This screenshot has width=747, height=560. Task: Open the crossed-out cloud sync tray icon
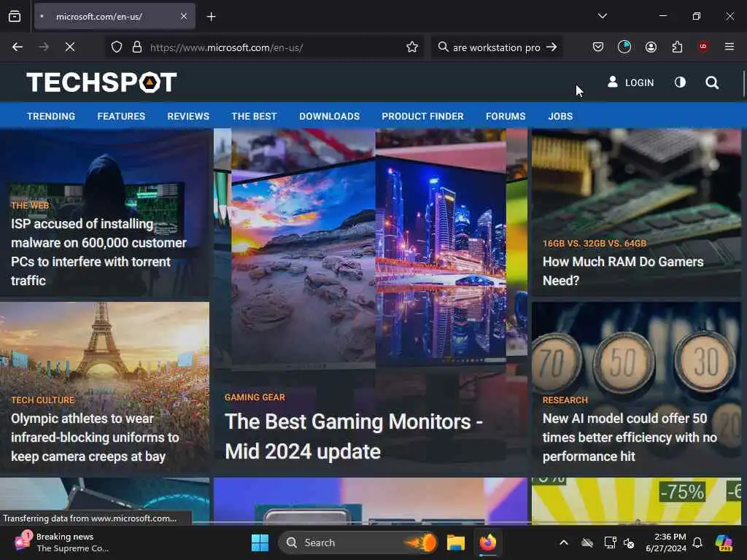(587, 542)
